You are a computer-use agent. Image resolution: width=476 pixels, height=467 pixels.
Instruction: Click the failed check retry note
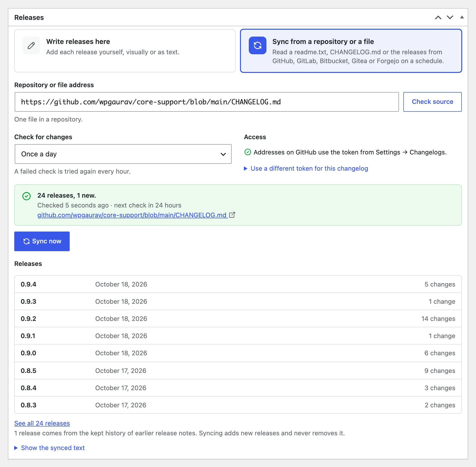point(72,171)
